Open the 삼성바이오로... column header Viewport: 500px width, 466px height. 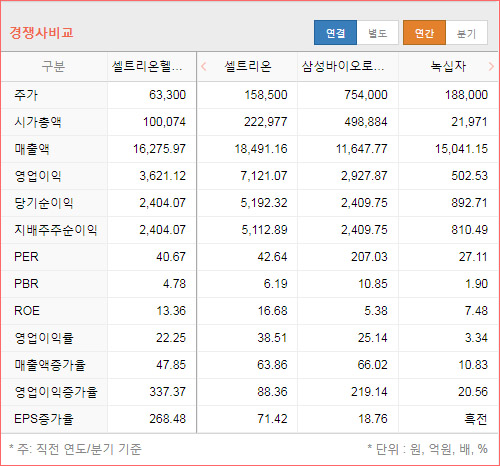343,66
